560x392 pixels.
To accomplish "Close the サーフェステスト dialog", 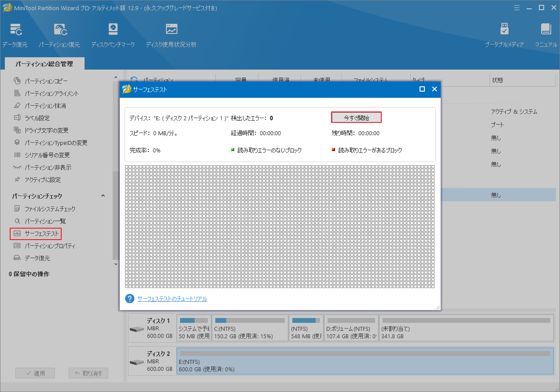I will [x=434, y=89].
